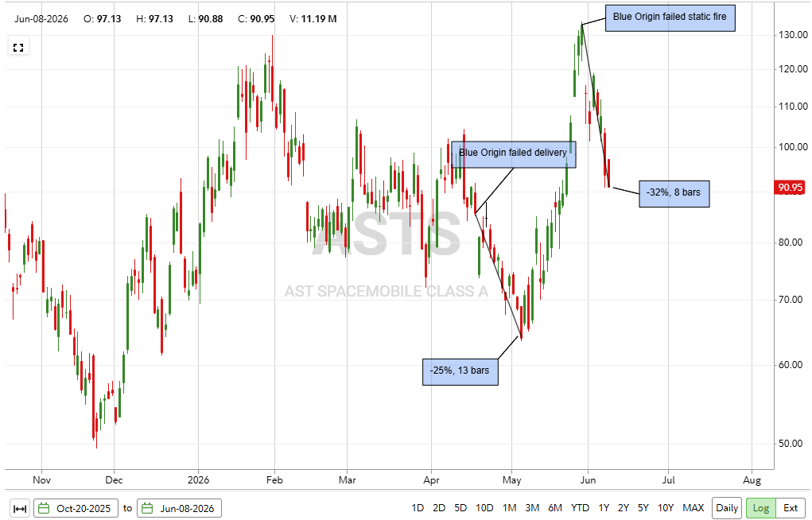Select the 5Y time range
This screenshot has width=812, height=520.
pos(643,508)
